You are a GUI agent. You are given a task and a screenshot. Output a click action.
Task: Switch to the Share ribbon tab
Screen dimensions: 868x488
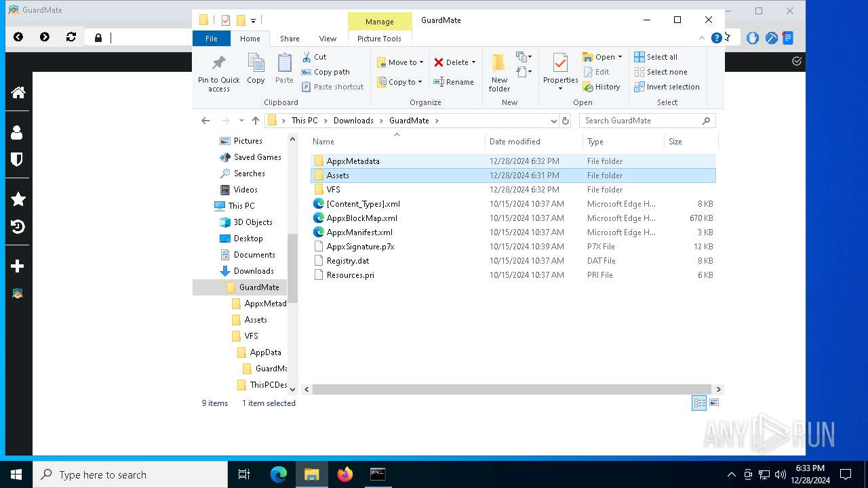[290, 39]
